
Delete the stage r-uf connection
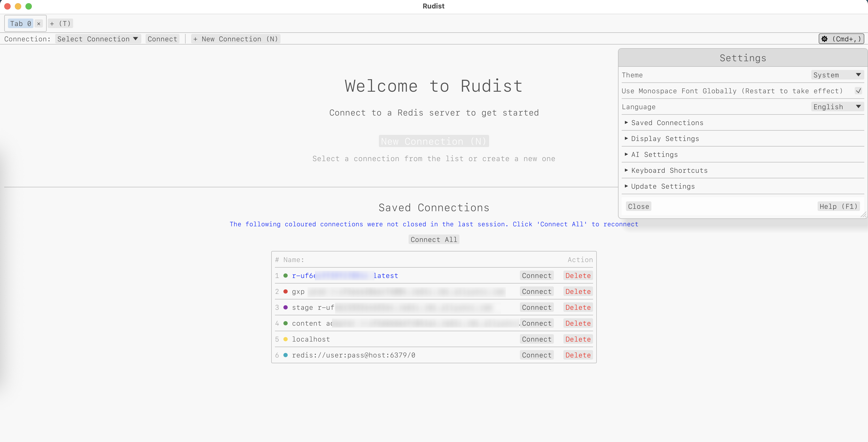[578, 307]
